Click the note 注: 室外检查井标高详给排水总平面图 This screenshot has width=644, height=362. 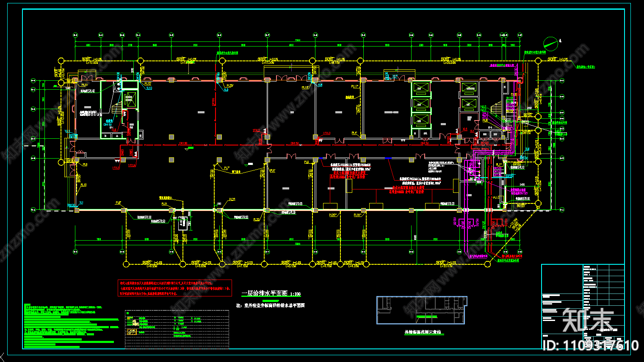point(270,305)
